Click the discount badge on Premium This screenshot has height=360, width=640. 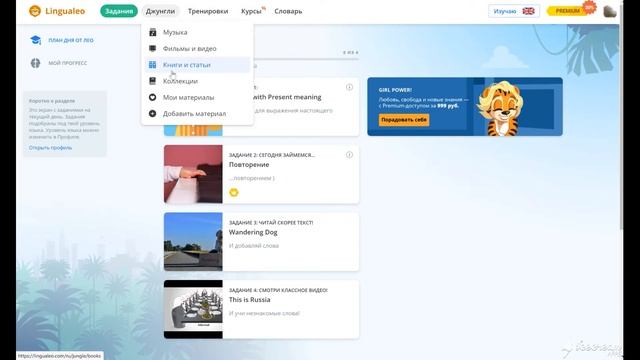coord(589,7)
